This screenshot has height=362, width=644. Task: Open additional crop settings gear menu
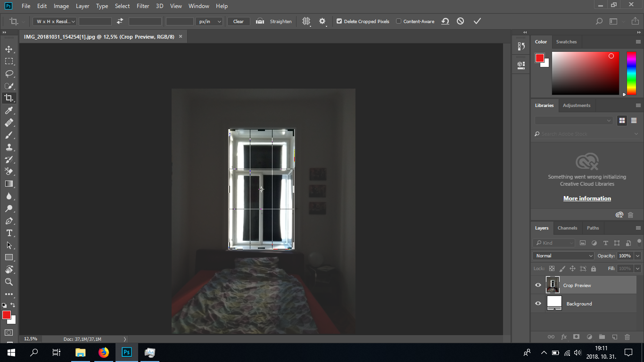[322, 21]
